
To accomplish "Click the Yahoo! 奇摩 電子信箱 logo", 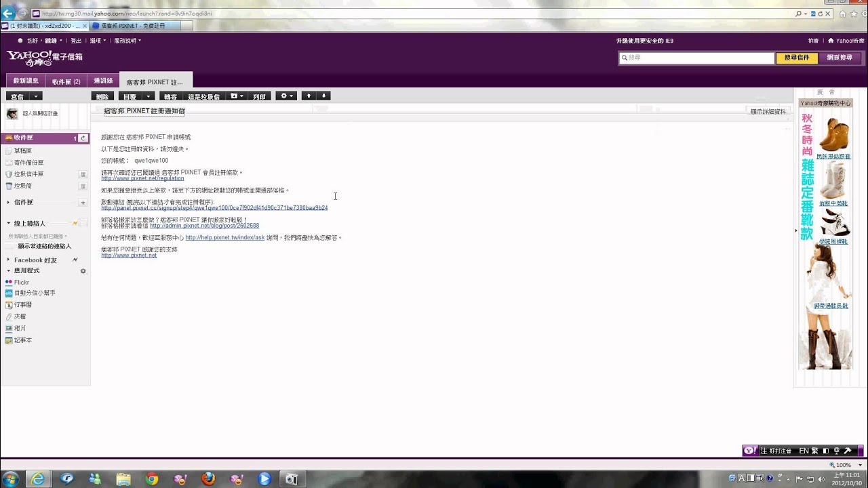I will click(x=45, y=58).
